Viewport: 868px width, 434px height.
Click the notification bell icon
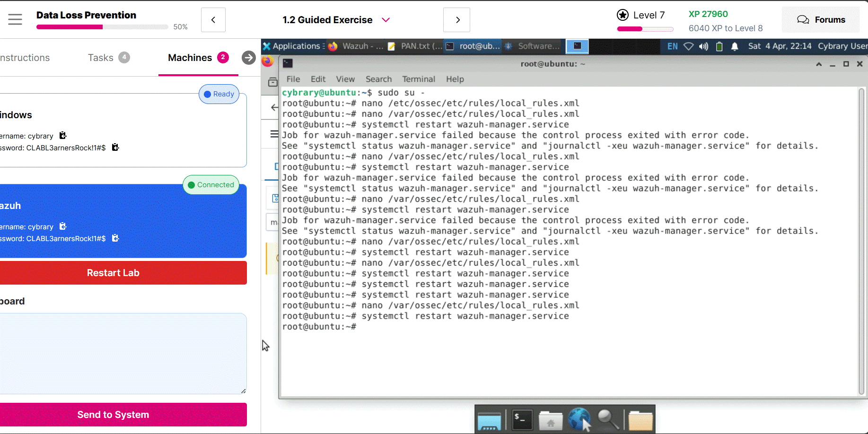click(735, 46)
